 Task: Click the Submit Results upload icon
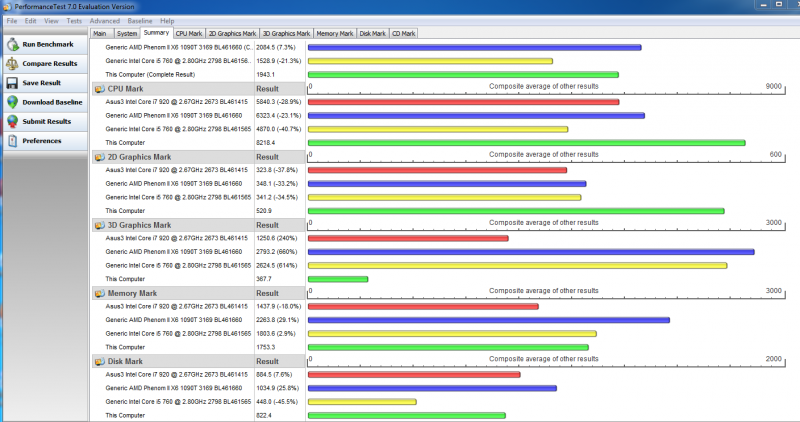[11, 121]
